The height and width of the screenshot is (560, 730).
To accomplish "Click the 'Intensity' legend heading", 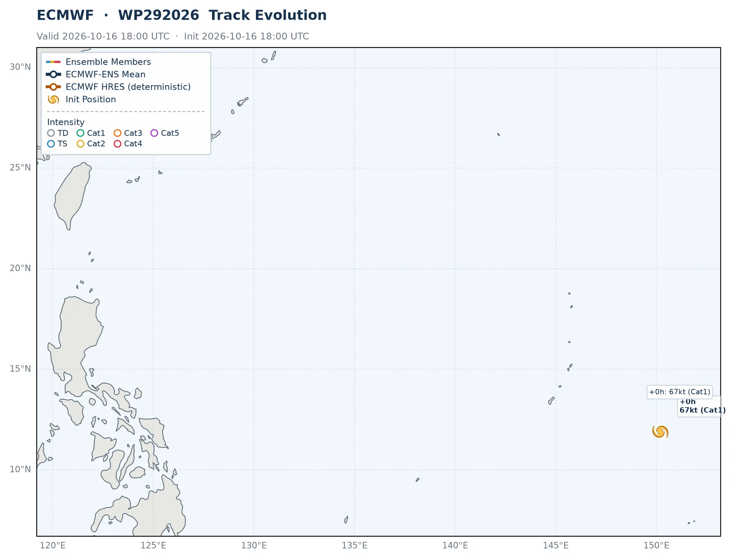I will point(66,122).
